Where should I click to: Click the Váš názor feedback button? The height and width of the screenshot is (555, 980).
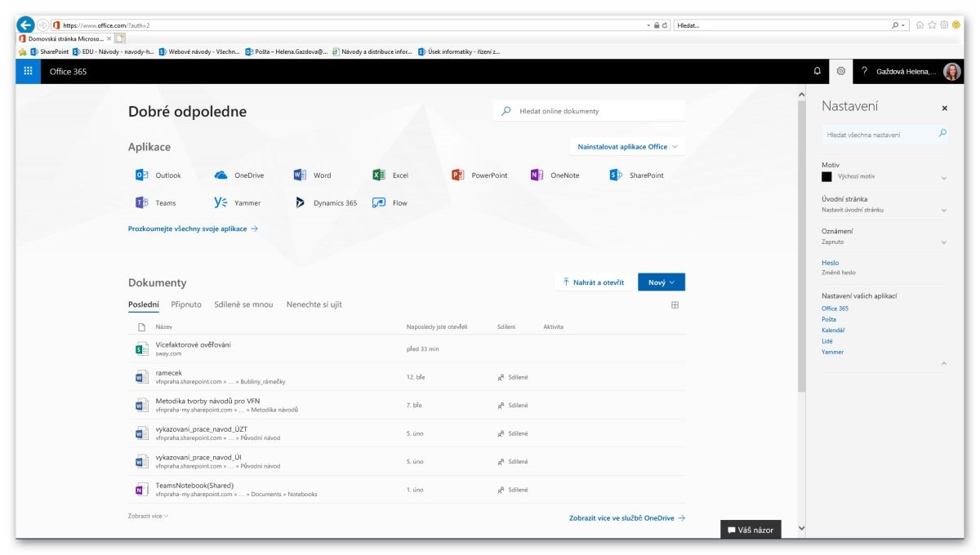pos(751,530)
